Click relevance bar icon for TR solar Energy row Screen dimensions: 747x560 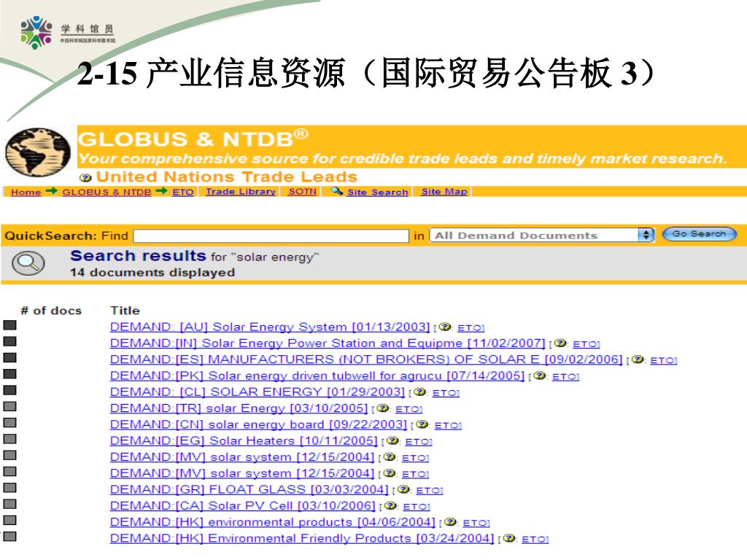pos(10,406)
